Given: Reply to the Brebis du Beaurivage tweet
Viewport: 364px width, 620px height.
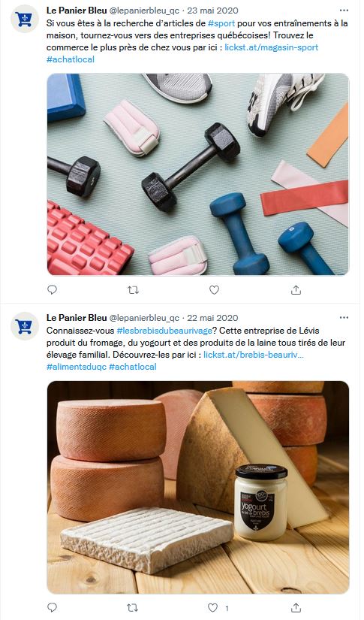Looking at the screenshot, I should point(52,607).
